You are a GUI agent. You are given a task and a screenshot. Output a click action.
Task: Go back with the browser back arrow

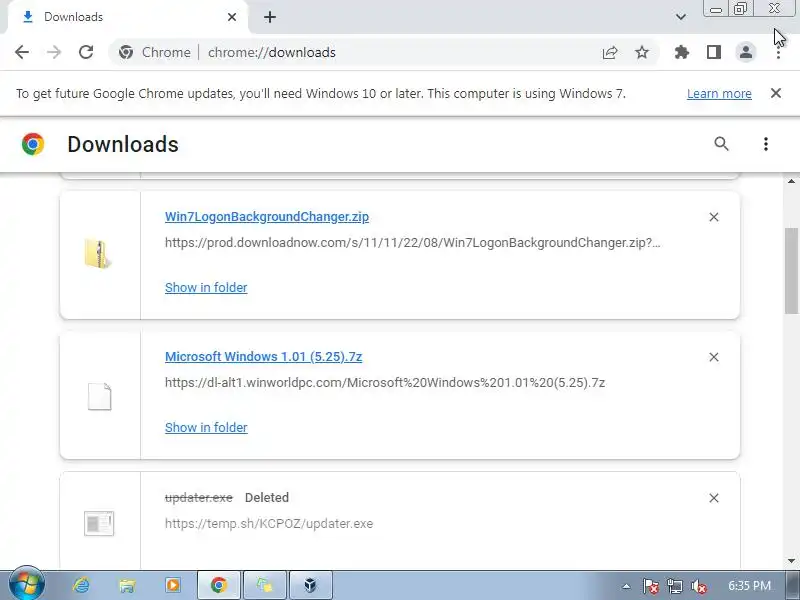pyautogui.click(x=22, y=52)
